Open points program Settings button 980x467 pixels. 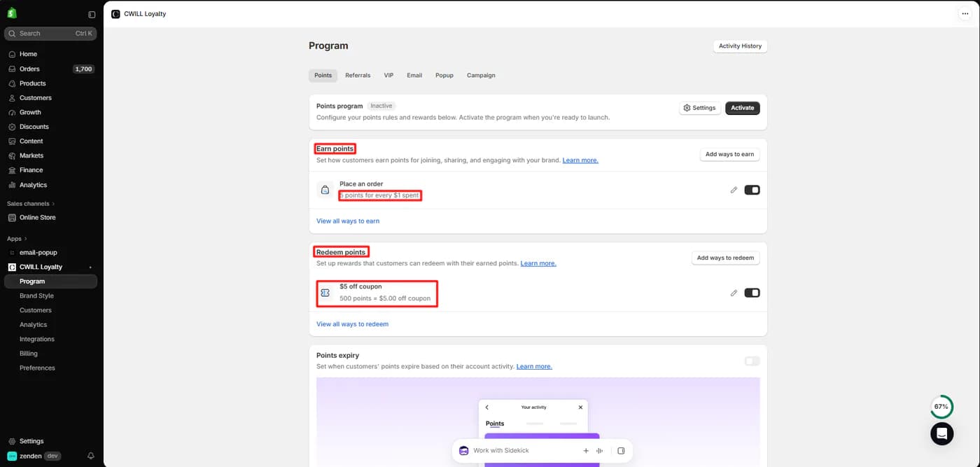699,108
